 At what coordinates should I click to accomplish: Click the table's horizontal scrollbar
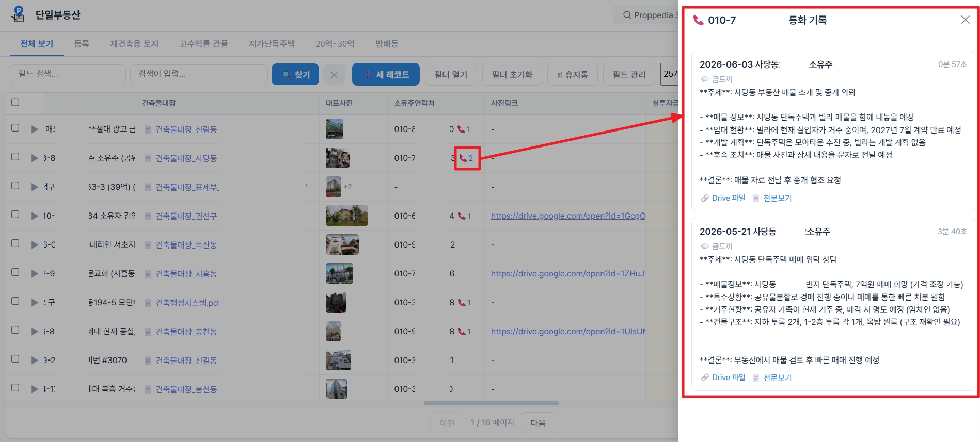point(491,403)
